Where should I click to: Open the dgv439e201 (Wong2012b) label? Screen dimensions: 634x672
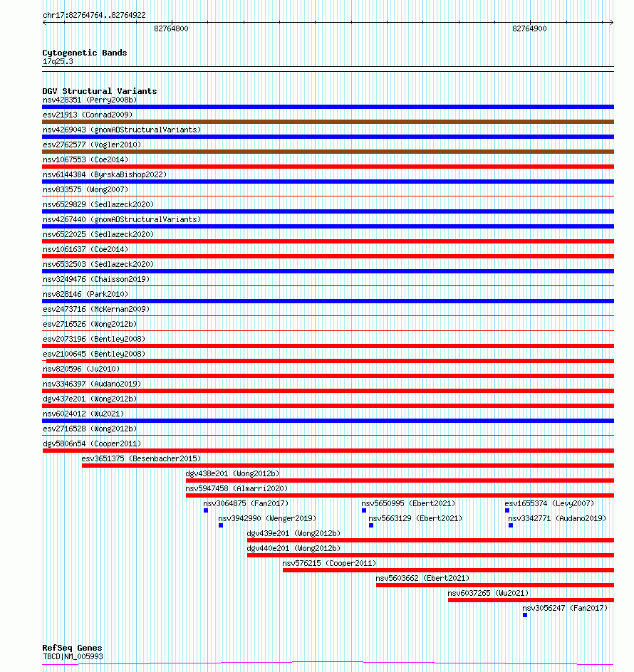pyautogui.click(x=293, y=534)
